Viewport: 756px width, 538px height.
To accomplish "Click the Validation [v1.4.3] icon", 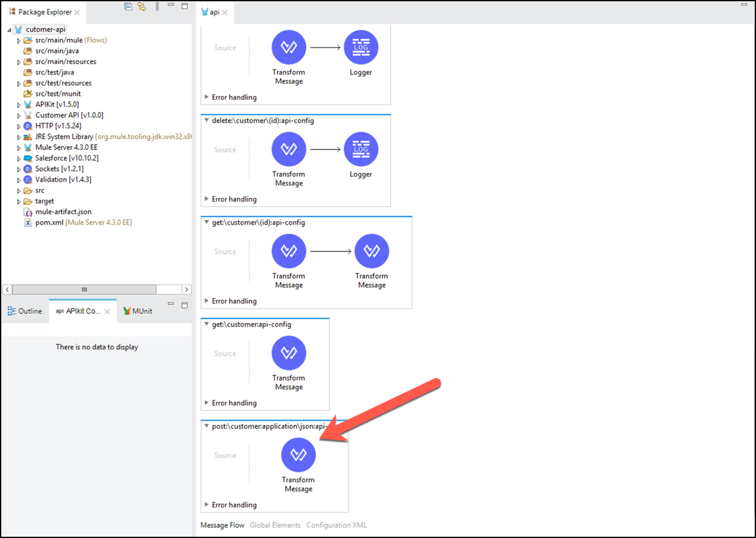I will point(28,180).
